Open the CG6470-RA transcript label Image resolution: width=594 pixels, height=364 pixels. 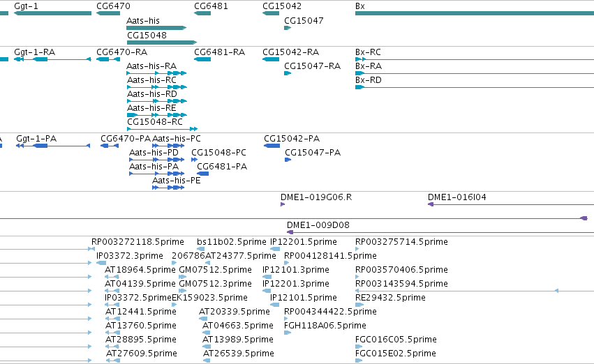pyautogui.click(x=122, y=52)
